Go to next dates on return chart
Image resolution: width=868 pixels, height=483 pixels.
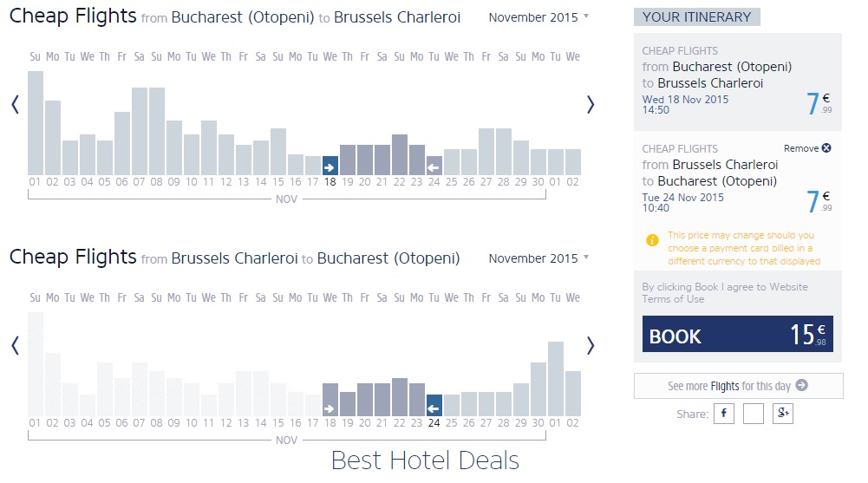point(591,345)
